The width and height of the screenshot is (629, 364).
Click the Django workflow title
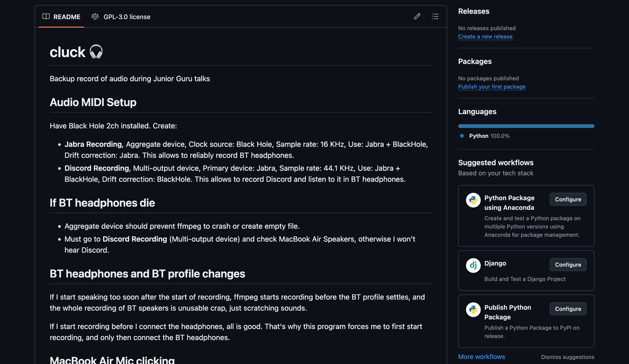click(495, 263)
